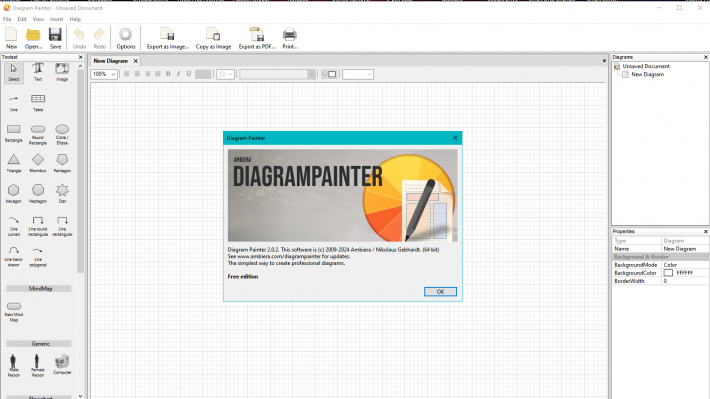The image size is (710, 399).
Task: Open a file with the Open icon
Action: tap(33, 38)
